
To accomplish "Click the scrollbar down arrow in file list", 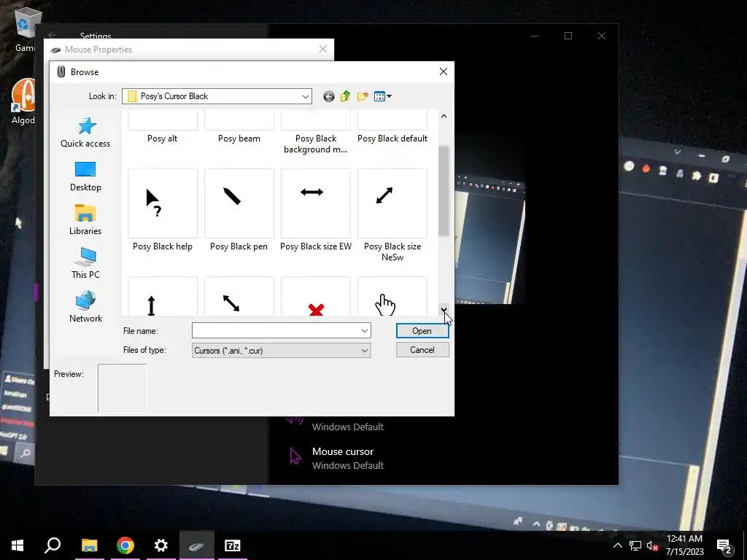I will point(444,310).
